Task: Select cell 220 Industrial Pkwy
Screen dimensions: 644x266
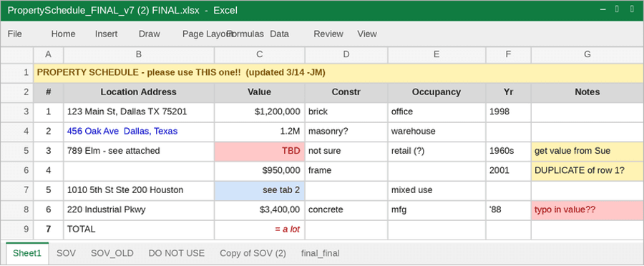Action: pos(139,210)
